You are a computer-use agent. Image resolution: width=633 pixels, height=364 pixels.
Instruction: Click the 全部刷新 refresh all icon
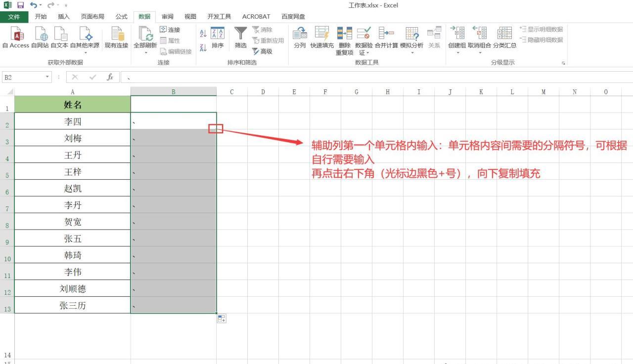[145, 34]
